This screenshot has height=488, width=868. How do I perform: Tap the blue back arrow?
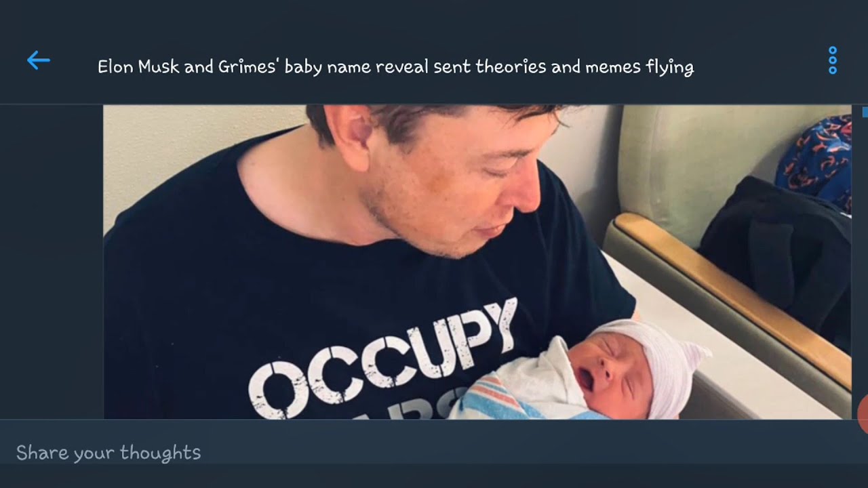coord(38,61)
